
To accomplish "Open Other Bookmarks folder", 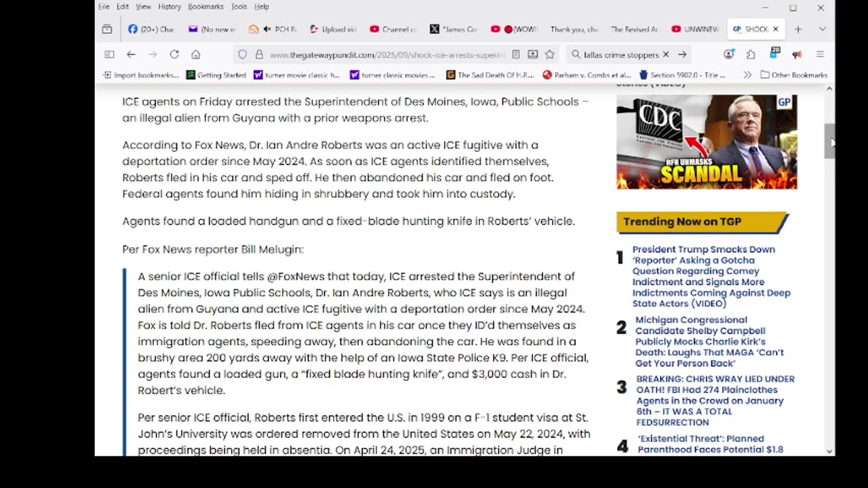I will [794, 75].
